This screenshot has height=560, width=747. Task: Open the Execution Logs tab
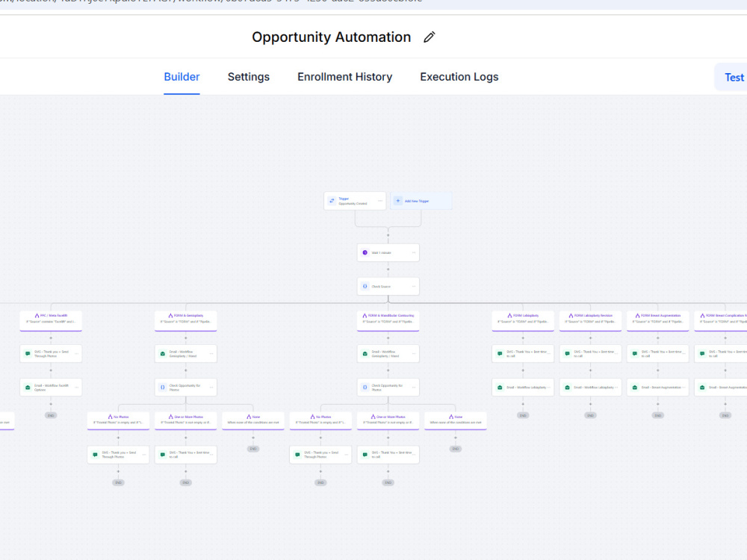[459, 77]
